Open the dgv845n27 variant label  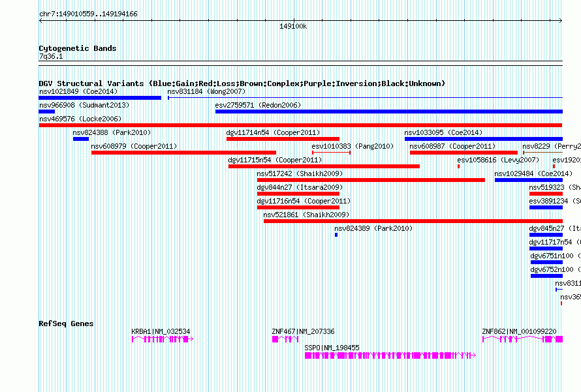coord(555,228)
